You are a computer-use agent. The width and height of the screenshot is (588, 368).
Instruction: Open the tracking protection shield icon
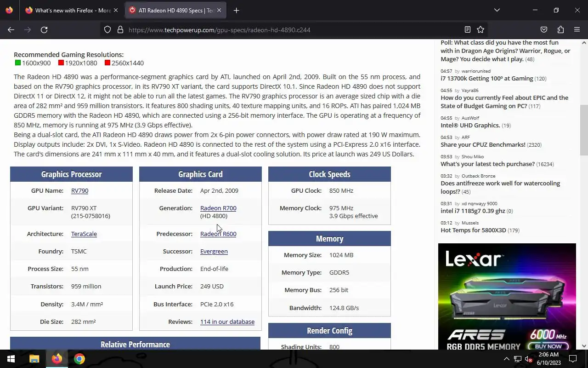pyautogui.click(x=107, y=29)
